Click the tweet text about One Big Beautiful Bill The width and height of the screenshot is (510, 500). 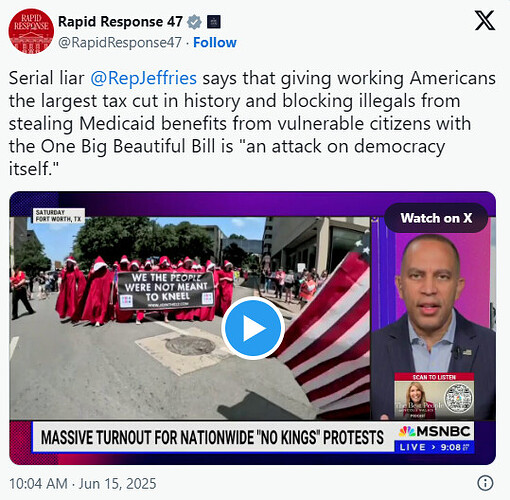pos(252,123)
